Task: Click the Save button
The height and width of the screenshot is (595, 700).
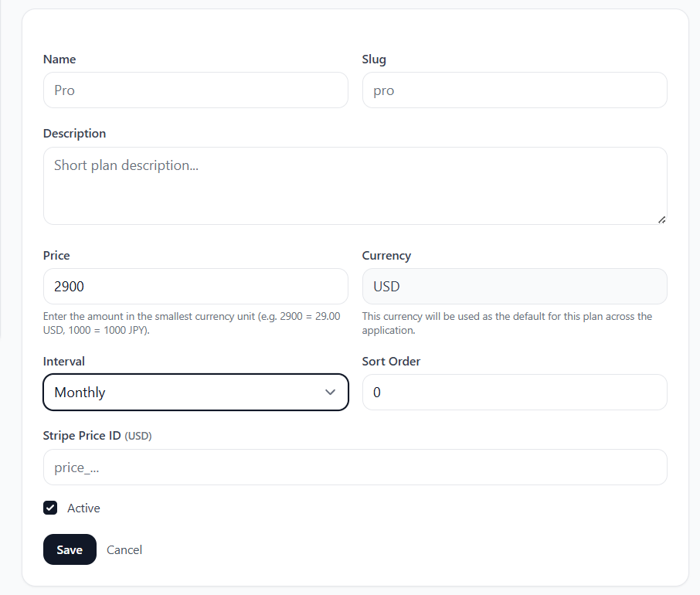Action: click(70, 549)
